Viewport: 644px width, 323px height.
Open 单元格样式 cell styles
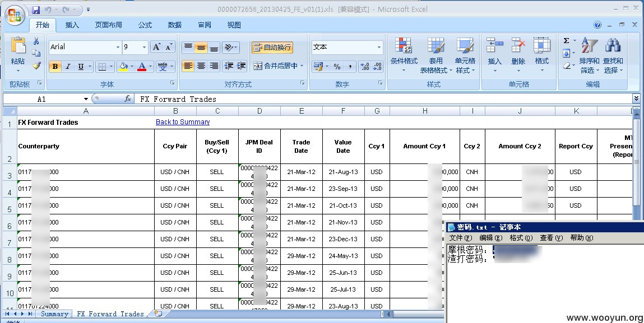[x=465, y=55]
